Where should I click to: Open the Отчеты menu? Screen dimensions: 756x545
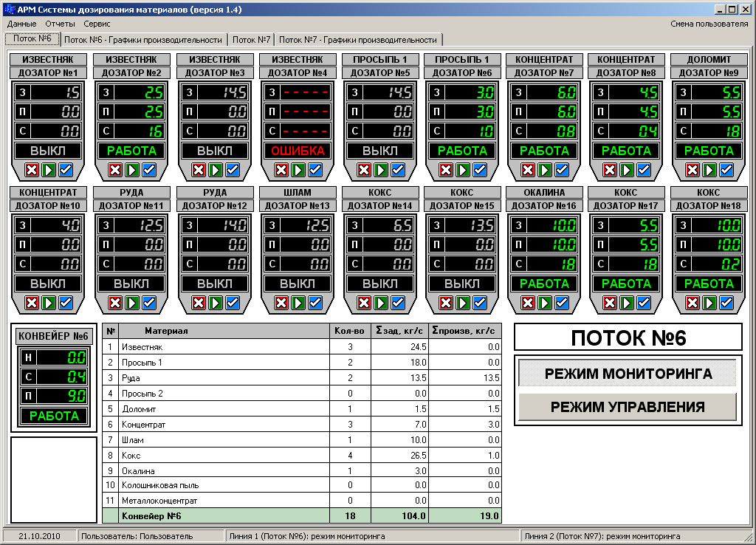pyautogui.click(x=61, y=24)
